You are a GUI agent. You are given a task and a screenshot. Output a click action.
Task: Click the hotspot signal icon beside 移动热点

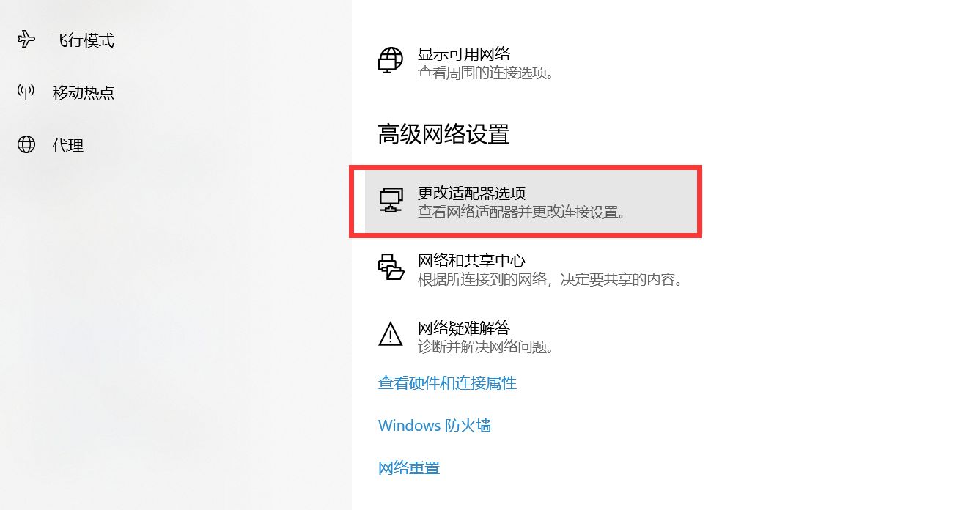click(x=26, y=92)
